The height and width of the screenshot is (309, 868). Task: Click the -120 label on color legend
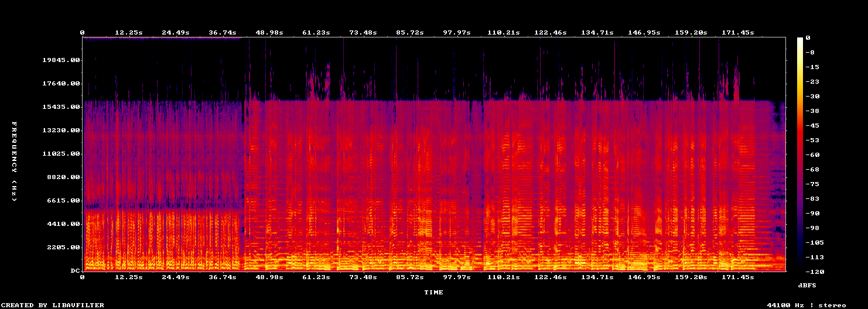814,272
